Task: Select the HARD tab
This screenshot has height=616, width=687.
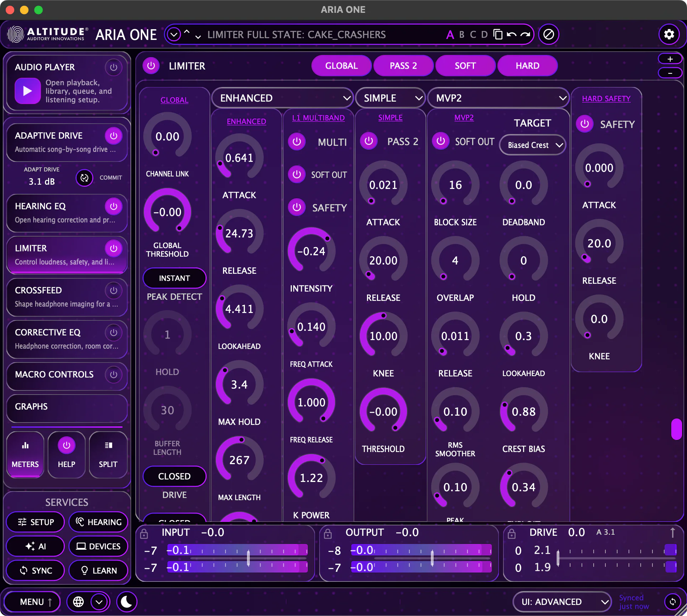Action: coord(527,66)
